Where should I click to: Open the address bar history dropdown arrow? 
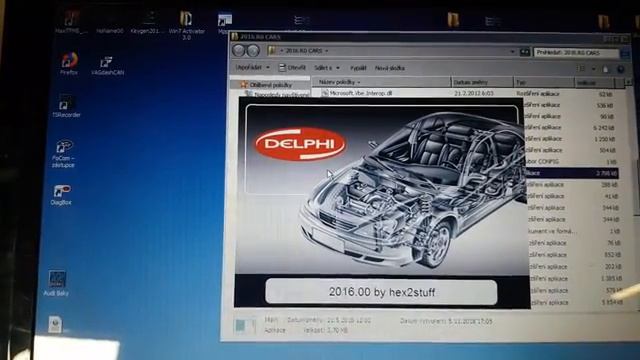coord(512,52)
